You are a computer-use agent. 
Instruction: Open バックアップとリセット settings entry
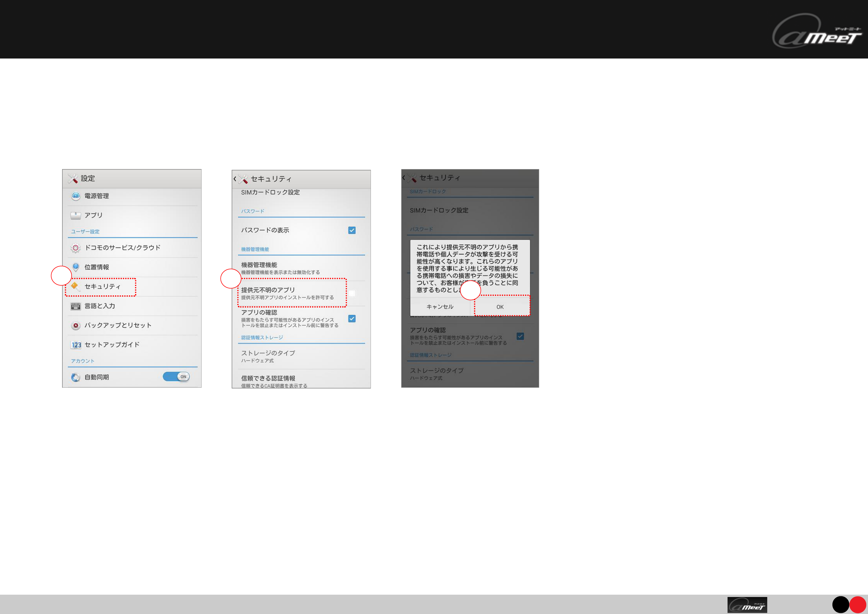(x=133, y=326)
